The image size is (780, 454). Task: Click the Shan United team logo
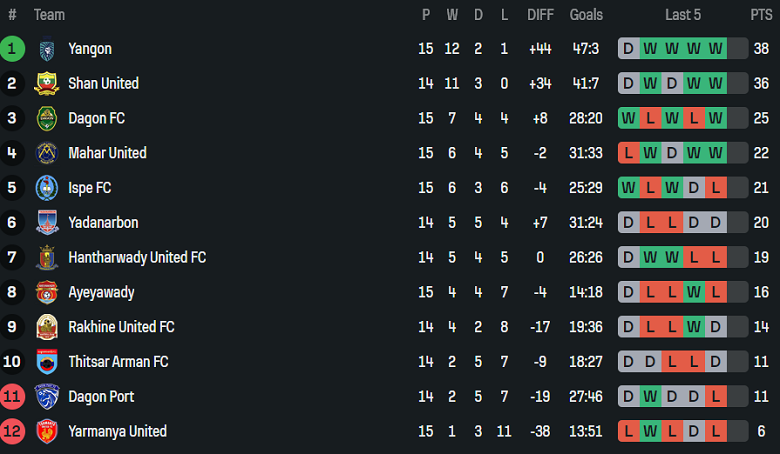[47, 84]
